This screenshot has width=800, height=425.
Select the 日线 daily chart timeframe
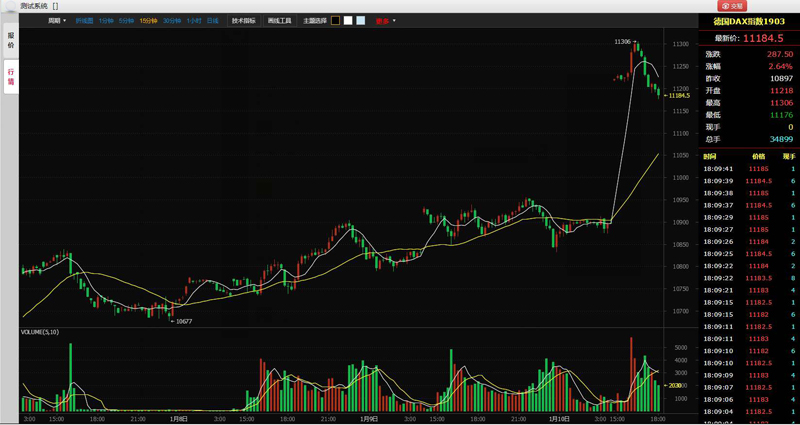click(x=213, y=21)
